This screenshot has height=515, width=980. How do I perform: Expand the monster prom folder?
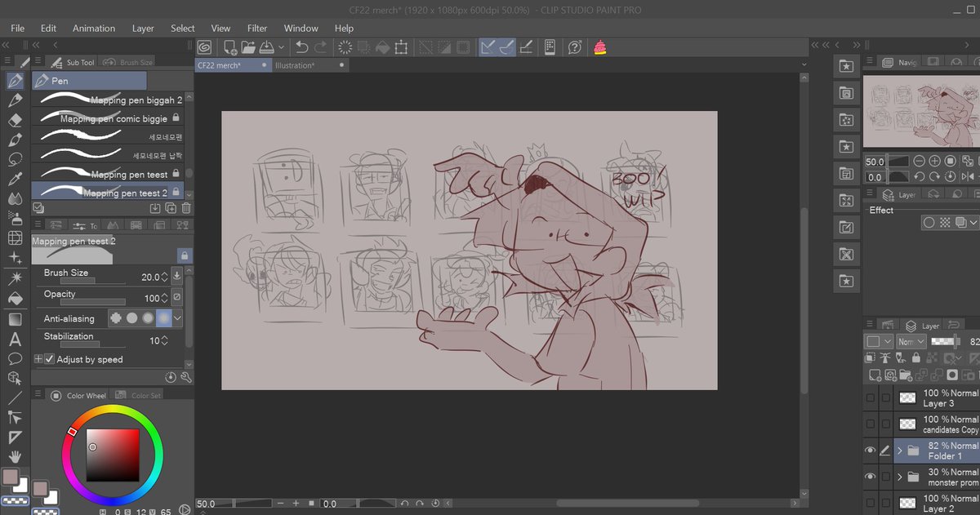coord(900,477)
